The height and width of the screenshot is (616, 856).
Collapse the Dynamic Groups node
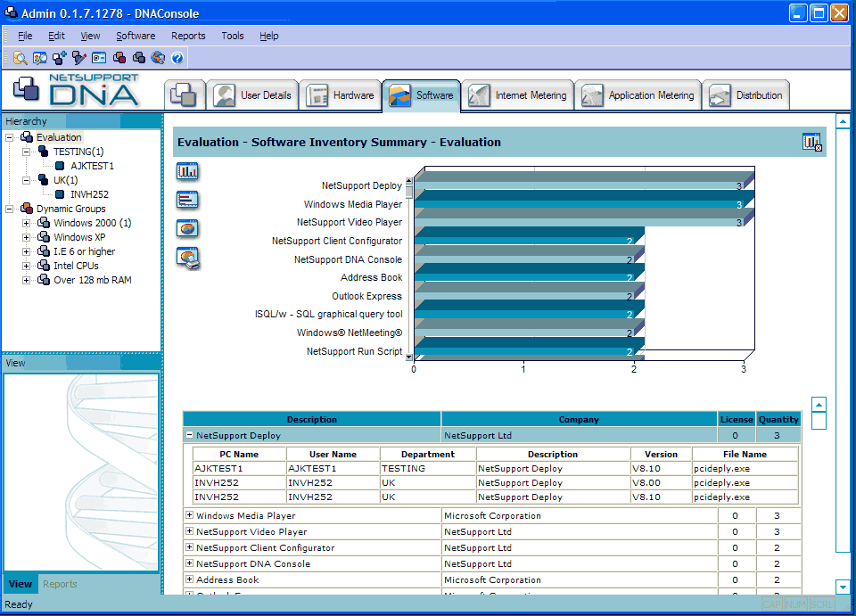[9, 209]
